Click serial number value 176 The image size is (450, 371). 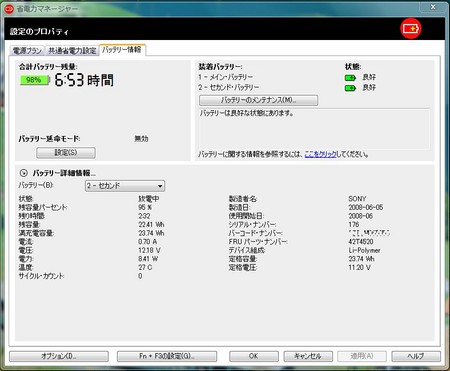click(x=354, y=224)
